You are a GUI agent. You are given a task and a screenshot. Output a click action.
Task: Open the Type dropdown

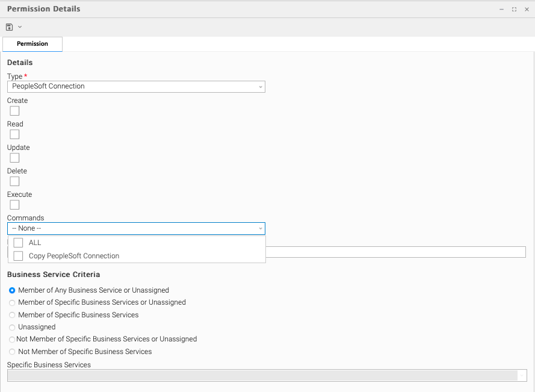136,87
